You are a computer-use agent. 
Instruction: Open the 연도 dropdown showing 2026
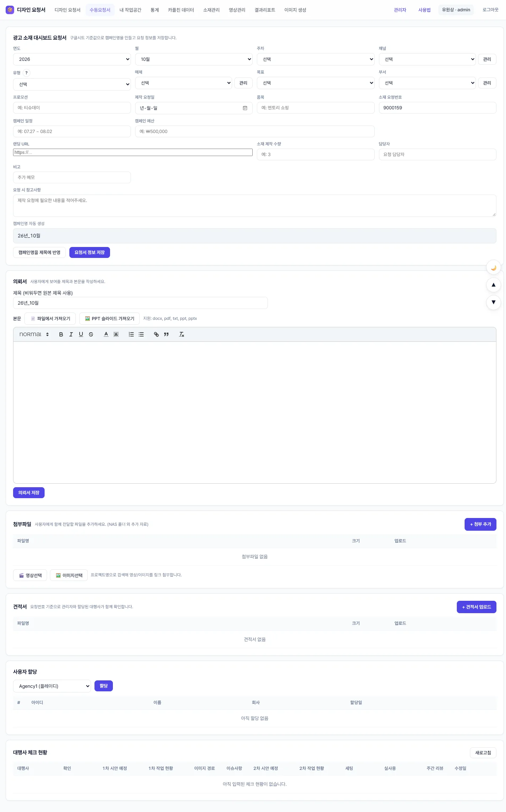(72, 59)
